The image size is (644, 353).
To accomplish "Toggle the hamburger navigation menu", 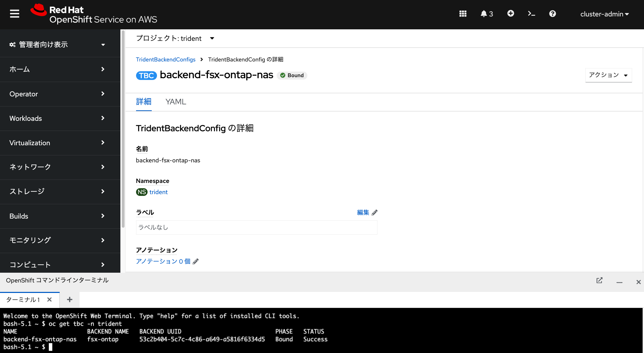I will (14, 14).
